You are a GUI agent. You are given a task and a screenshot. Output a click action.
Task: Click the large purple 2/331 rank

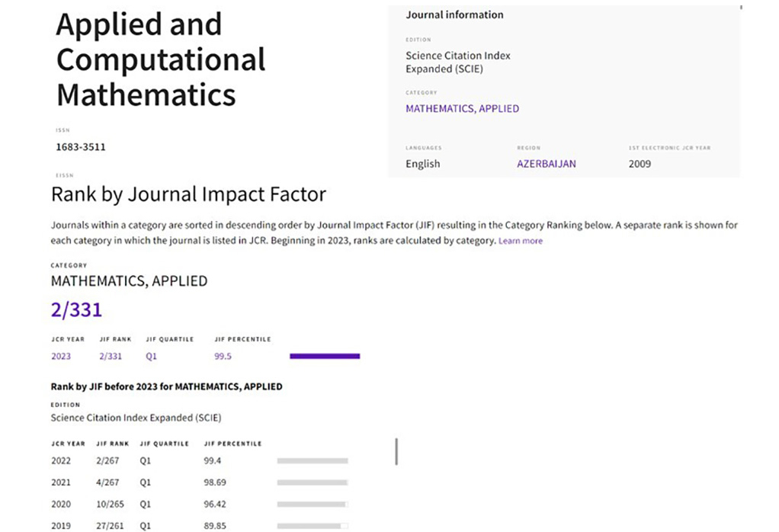click(x=76, y=310)
